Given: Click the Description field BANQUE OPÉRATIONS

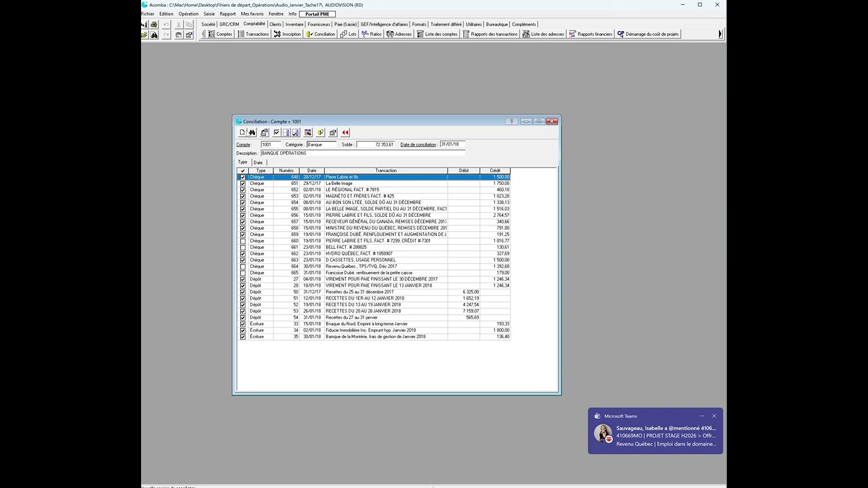Looking at the screenshot, I should point(363,153).
